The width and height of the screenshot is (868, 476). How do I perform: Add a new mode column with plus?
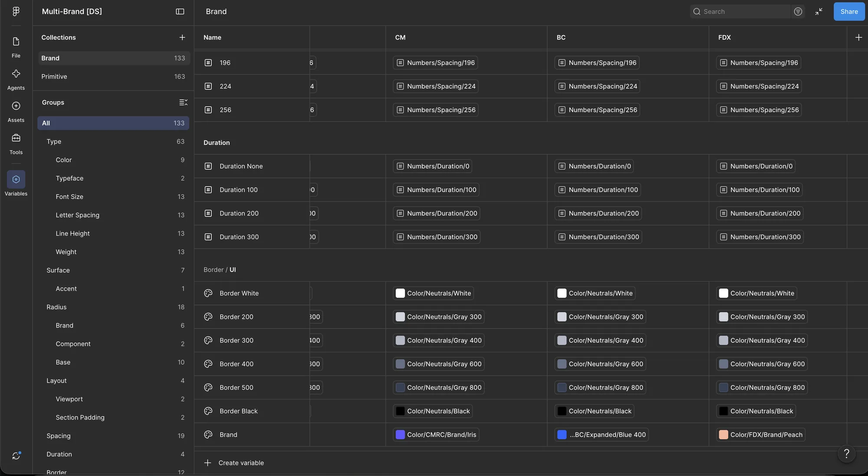pyautogui.click(x=858, y=37)
